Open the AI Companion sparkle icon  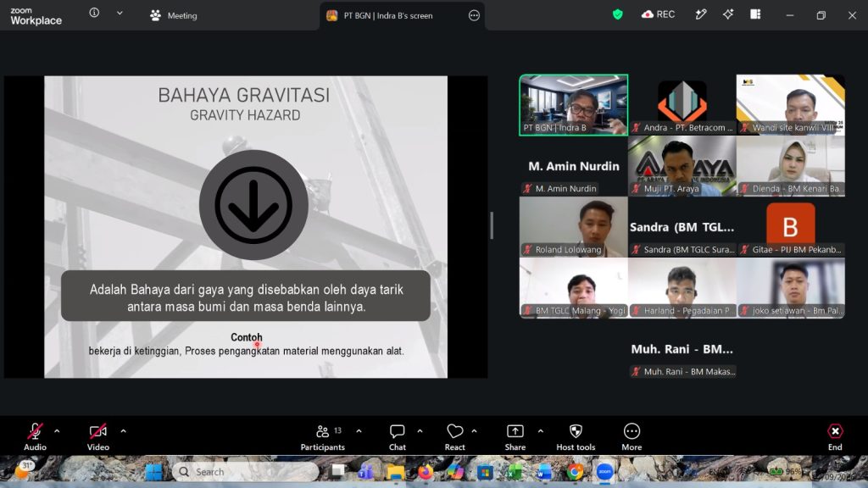click(x=728, y=14)
